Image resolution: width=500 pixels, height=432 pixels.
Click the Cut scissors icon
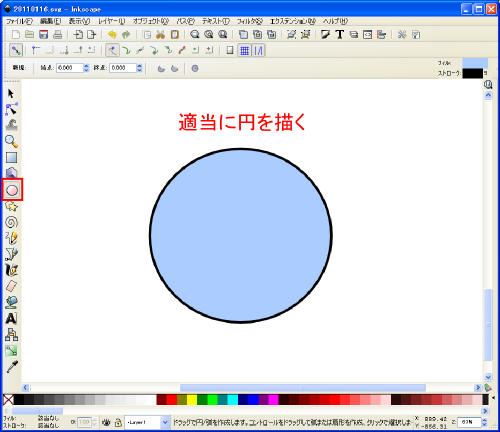pyautogui.click(x=161, y=34)
